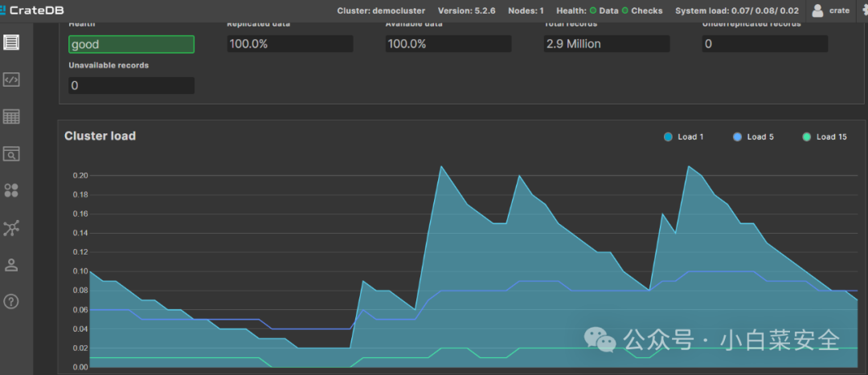Open the SQL console icon
868x375 pixels.
11,79
